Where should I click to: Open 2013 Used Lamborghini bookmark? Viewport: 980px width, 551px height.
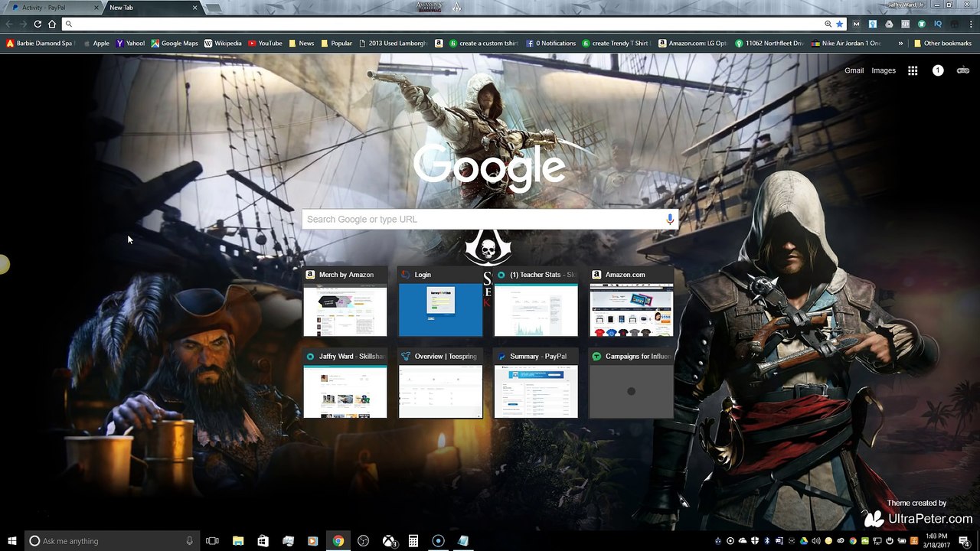[x=393, y=43]
